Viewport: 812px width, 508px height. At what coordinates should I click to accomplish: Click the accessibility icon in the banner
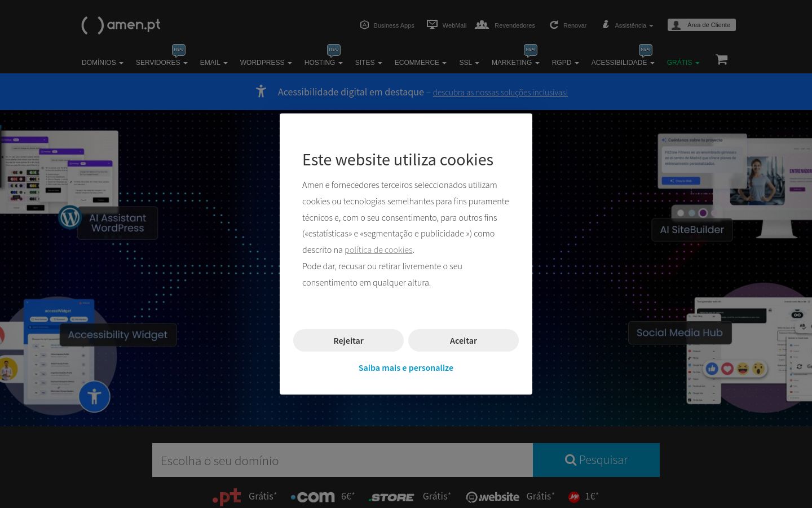tap(261, 91)
